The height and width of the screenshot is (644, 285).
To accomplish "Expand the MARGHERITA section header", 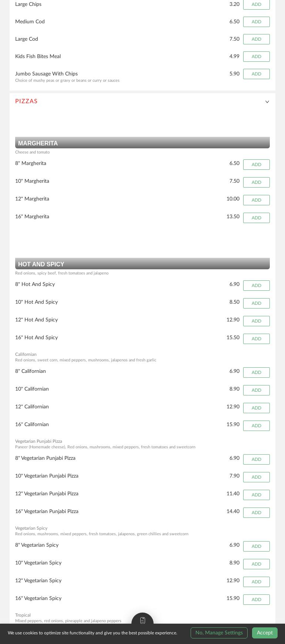I will [142, 142].
